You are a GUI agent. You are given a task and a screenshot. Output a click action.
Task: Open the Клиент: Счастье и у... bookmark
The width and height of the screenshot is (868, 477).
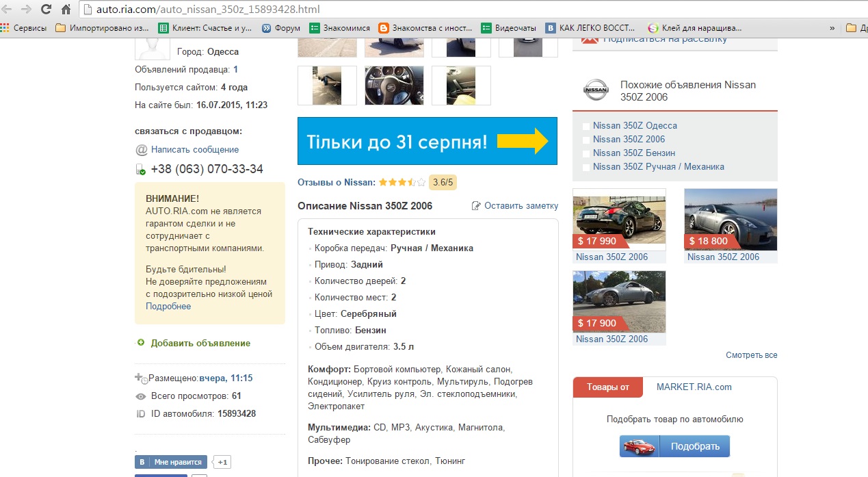pos(205,28)
